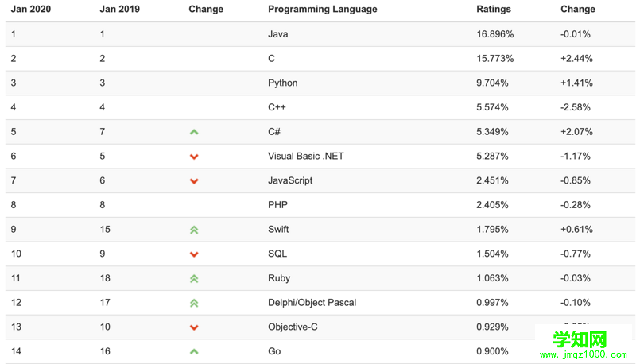Click the Ratings column header
Image resolution: width=636 pixels, height=364 pixels.
pyautogui.click(x=494, y=9)
